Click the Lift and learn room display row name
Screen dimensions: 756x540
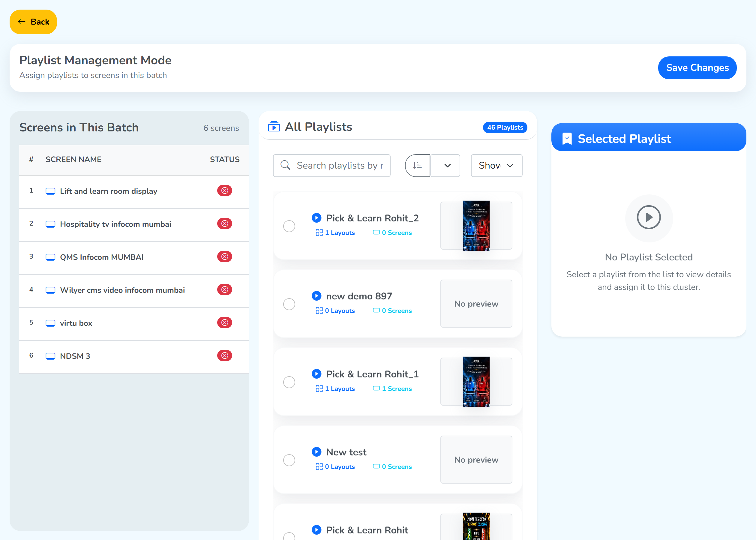coord(108,191)
